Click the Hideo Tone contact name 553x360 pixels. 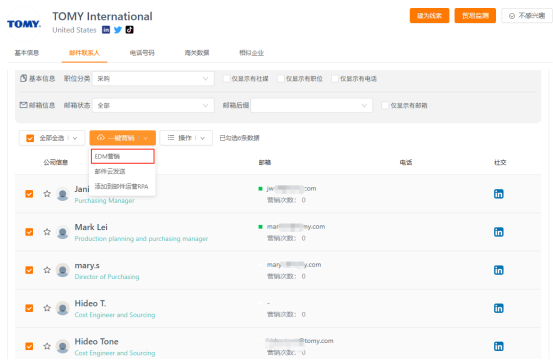(96, 341)
